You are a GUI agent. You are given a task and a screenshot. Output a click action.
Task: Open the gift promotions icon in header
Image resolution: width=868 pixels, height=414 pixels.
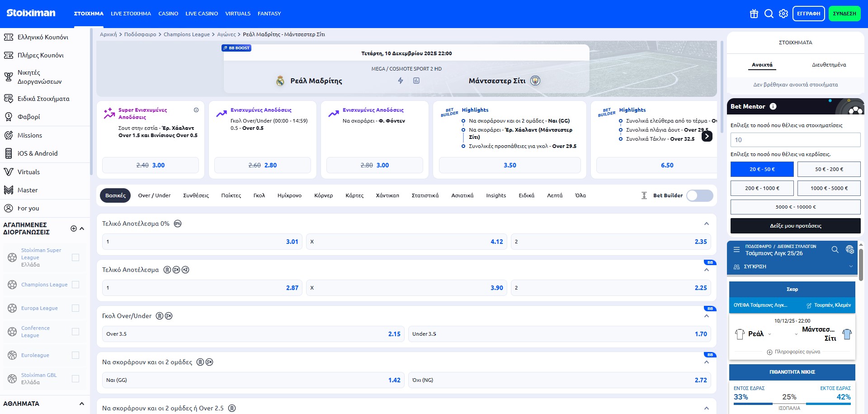click(x=754, y=14)
